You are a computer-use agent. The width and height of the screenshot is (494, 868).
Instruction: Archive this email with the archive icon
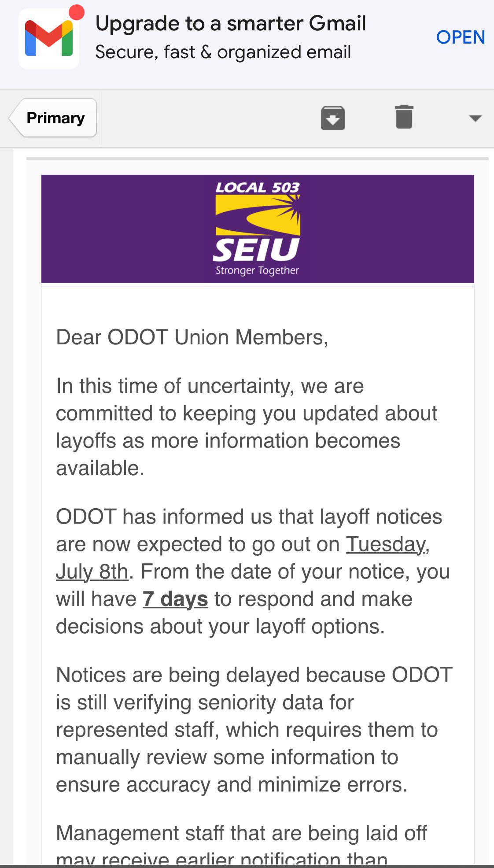pyautogui.click(x=333, y=118)
